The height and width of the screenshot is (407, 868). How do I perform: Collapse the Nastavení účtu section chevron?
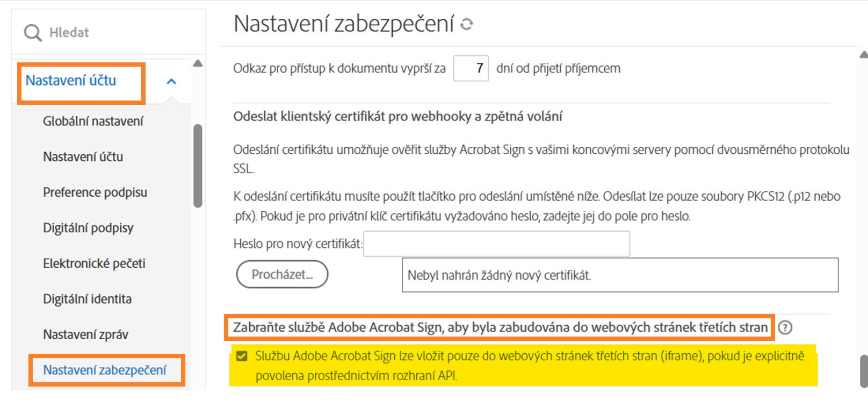171,82
